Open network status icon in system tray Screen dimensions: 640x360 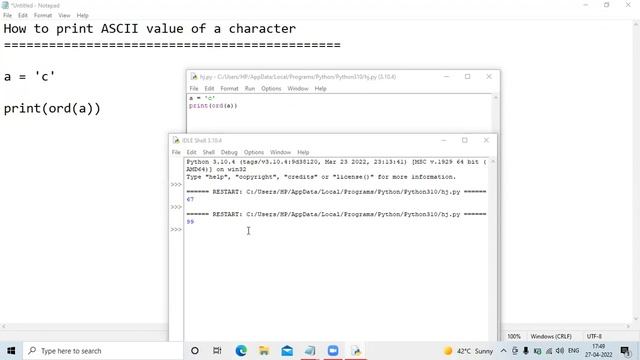coord(549,351)
